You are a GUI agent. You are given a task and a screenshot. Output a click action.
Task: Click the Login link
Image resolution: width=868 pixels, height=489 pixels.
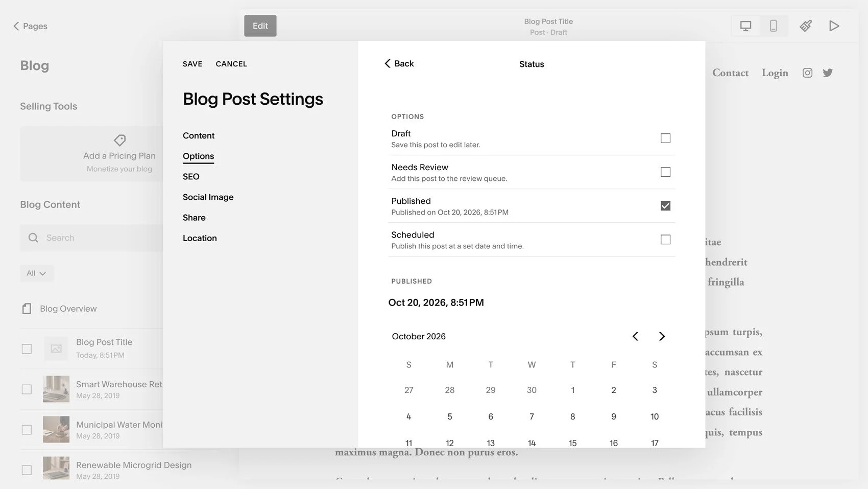pos(775,73)
